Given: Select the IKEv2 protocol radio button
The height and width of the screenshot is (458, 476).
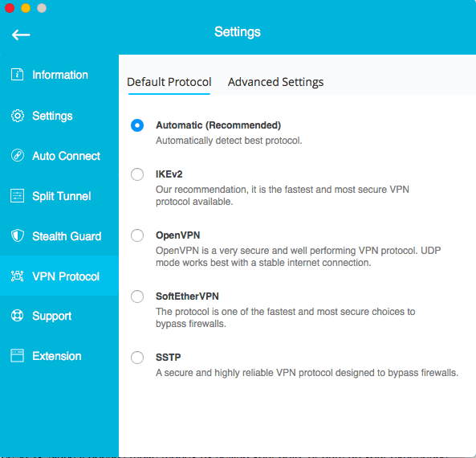Looking at the screenshot, I should (x=137, y=174).
